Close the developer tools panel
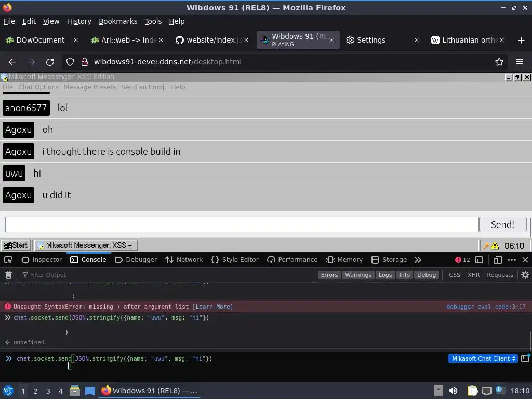Screen dimensions: 532x399 (x=525, y=260)
